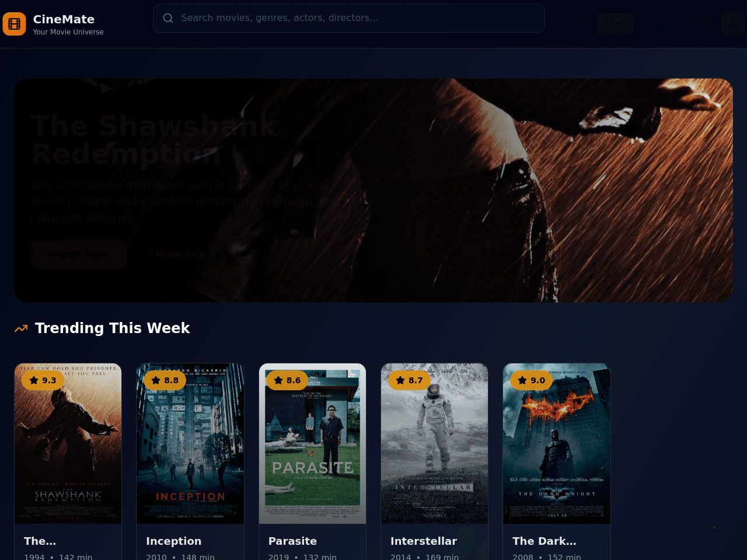Click the Trending This Week heading
Image resolution: width=747 pixels, height=560 pixels.
[113, 328]
